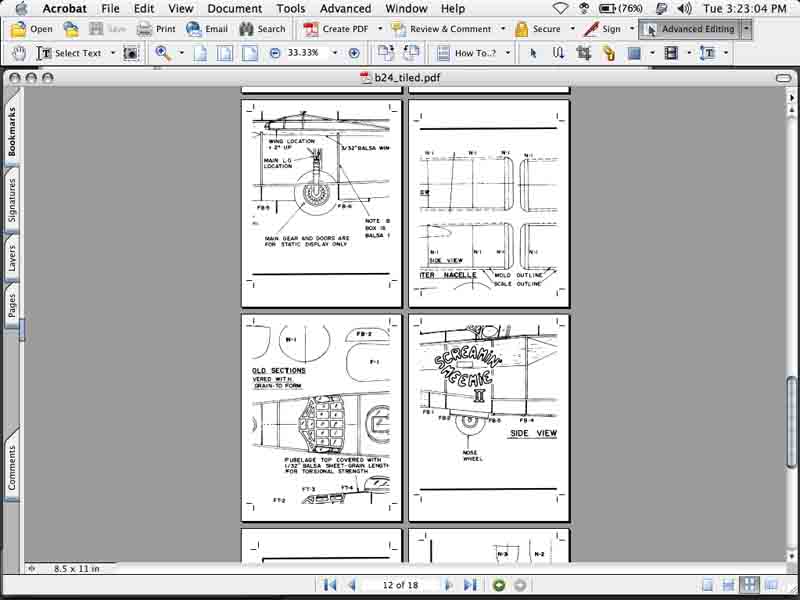This screenshot has width=800, height=600.
Task: Expand the Select Text tool dropdown
Action: tap(113, 53)
